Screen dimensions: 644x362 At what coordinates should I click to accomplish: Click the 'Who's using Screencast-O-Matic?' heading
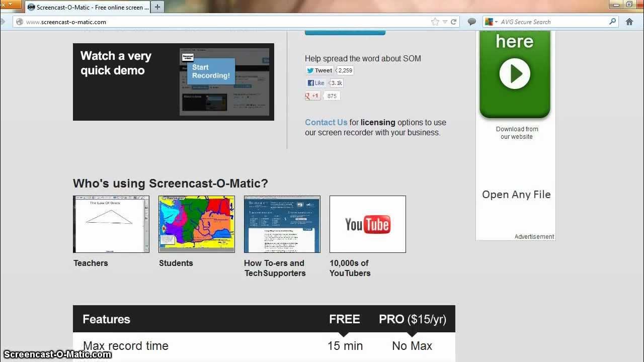click(171, 184)
